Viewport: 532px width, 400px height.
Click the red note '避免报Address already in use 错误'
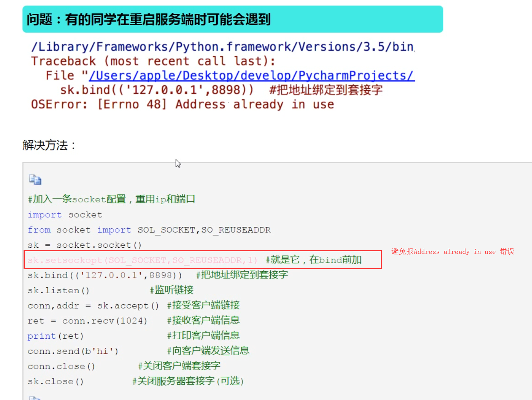click(453, 252)
